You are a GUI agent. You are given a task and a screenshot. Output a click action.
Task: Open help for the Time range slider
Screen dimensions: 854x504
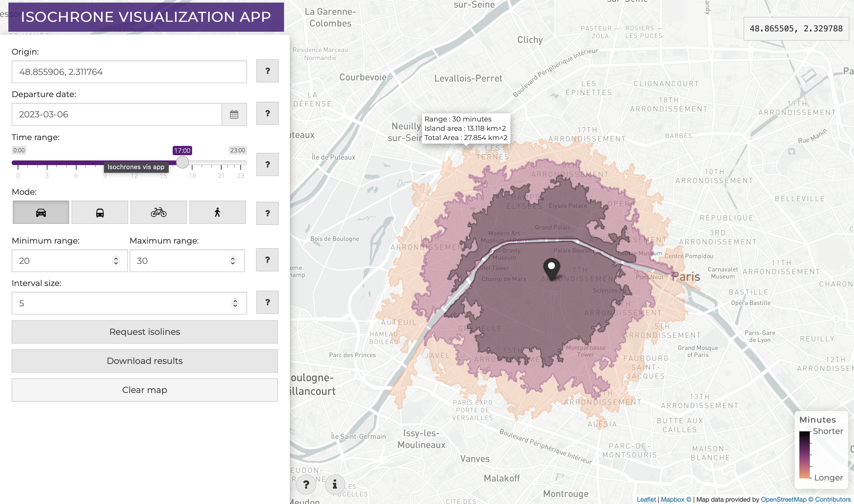coord(268,165)
